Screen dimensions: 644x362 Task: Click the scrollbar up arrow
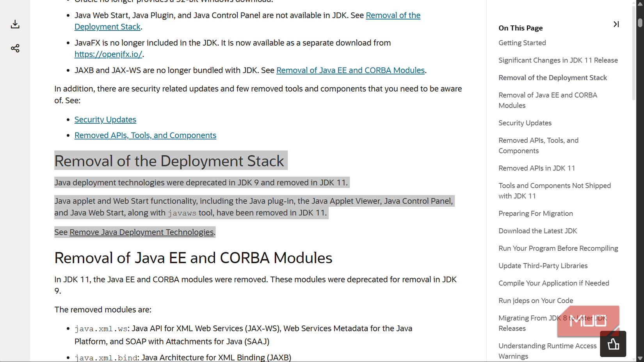point(640,4)
